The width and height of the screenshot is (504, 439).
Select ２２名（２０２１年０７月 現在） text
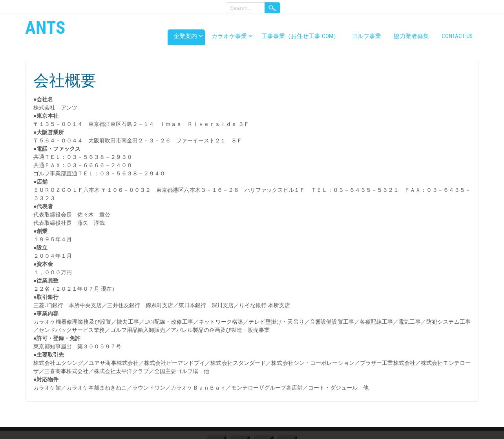[75, 289]
